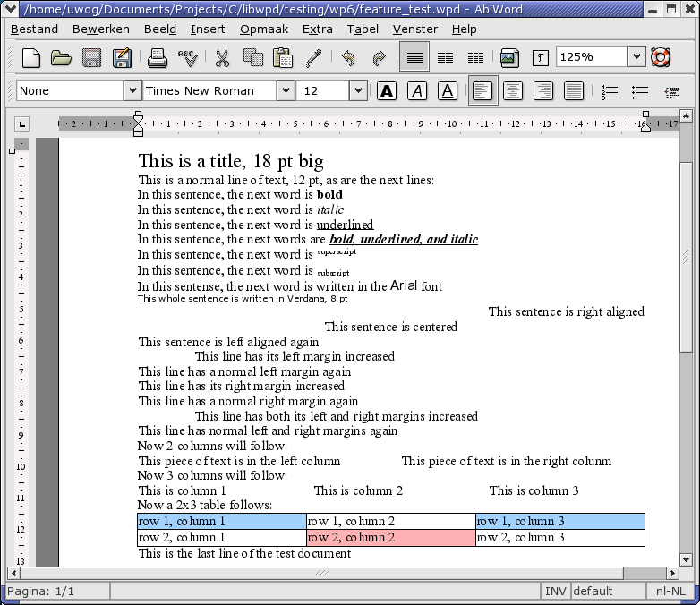Screen dimensions: 700x605
Task: Open help with the lifebuoy icon
Action: pos(661,58)
